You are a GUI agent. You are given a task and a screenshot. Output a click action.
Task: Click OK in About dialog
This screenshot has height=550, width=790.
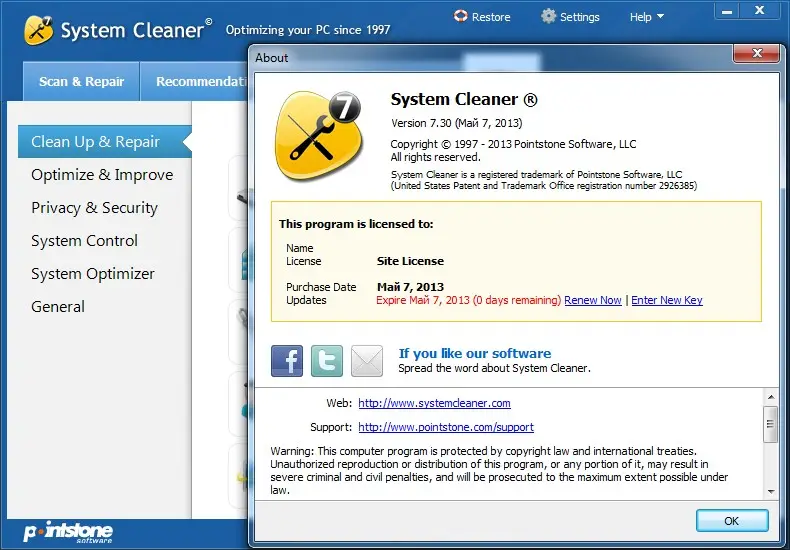[x=732, y=521]
